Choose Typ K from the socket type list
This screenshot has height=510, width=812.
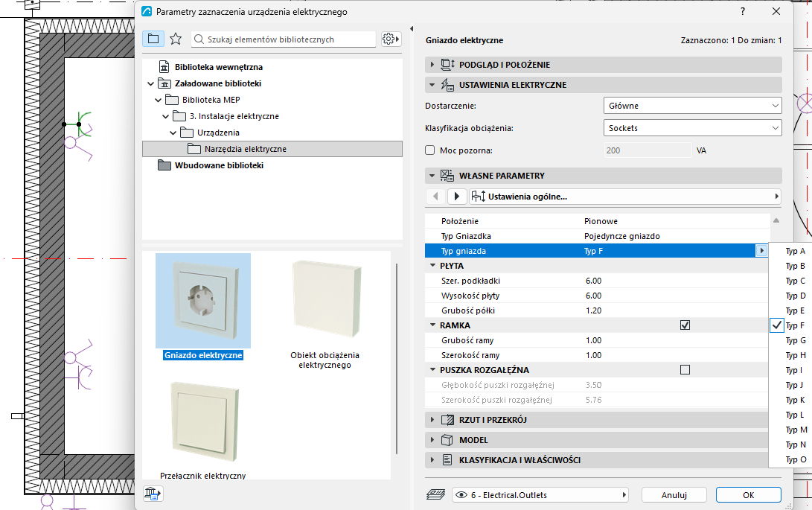pyautogui.click(x=796, y=400)
